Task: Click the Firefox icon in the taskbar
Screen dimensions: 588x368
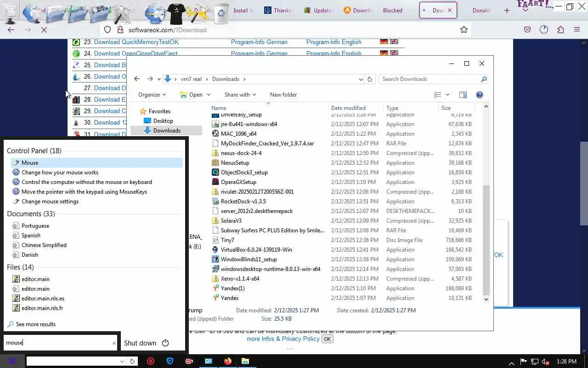Action: tap(228, 361)
